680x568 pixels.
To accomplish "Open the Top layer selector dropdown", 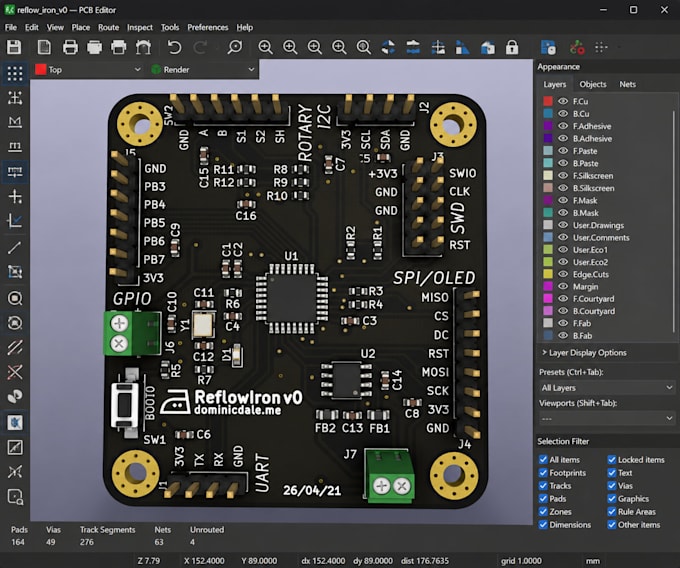I will (88, 69).
